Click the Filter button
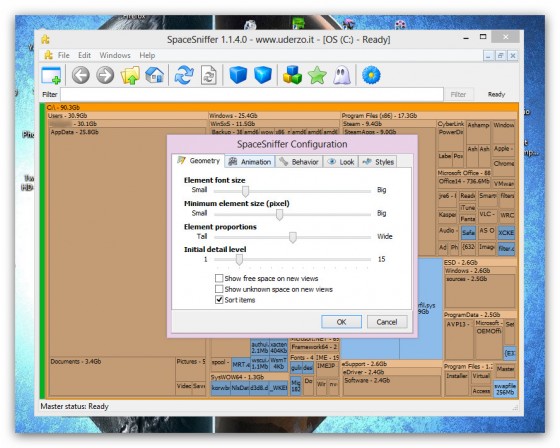This screenshot has width=560, height=448. click(458, 94)
